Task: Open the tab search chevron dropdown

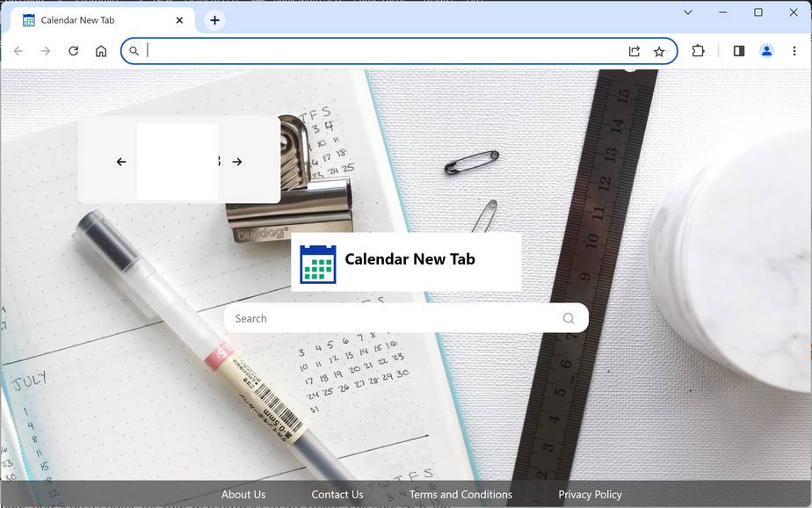Action: (x=688, y=12)
